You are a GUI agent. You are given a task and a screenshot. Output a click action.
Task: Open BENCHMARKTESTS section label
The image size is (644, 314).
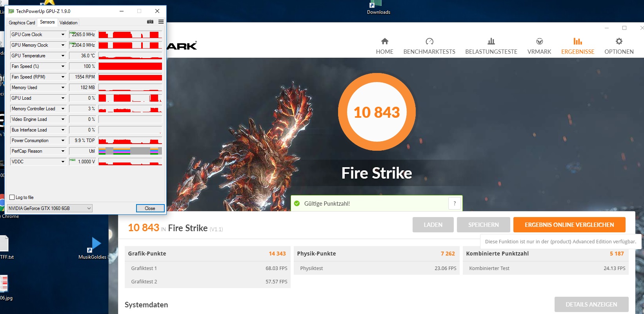click(429, 52)
